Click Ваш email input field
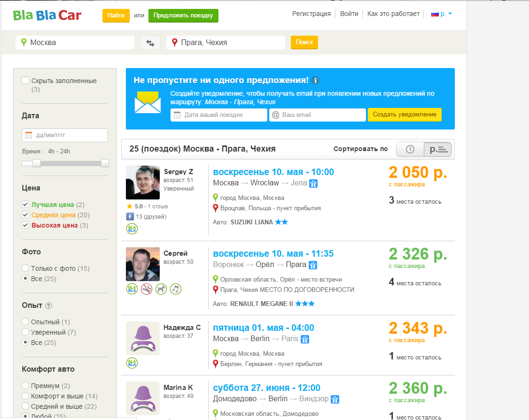The width and height of the screenshot is (529, 420). point(318,115)
